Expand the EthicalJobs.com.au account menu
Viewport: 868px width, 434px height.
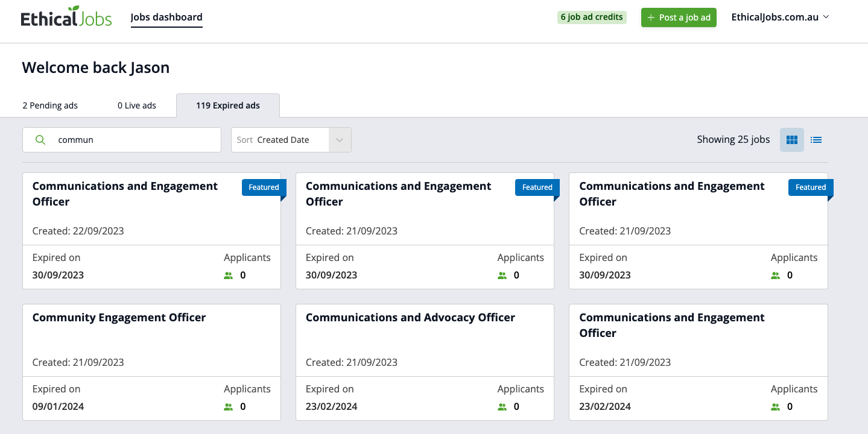[x=780, y=17]
